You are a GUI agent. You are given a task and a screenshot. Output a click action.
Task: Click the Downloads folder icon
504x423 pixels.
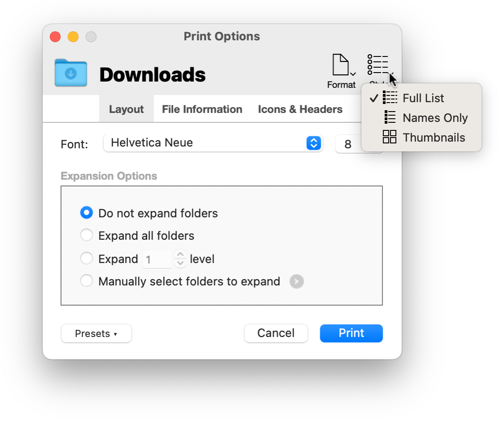[70, 73]
